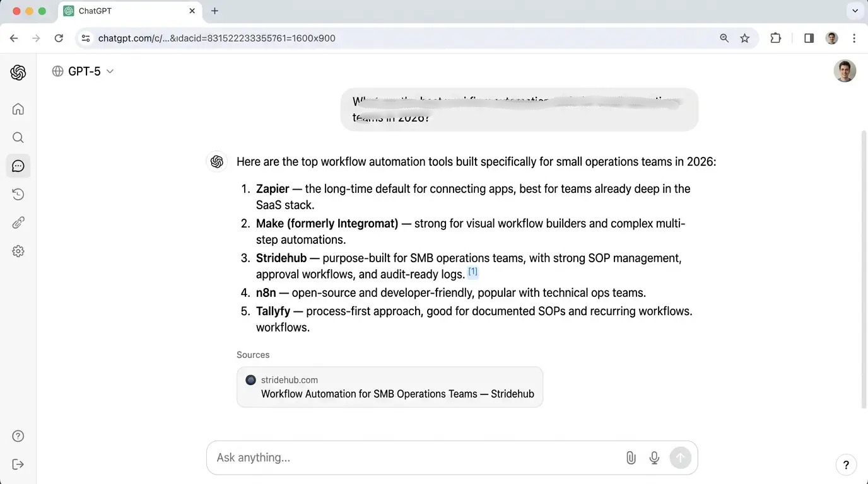The width and height of the screenshot is (868, 484).
Task: Click the help circle icon in the sidebar
Action: tap(18, 436)
